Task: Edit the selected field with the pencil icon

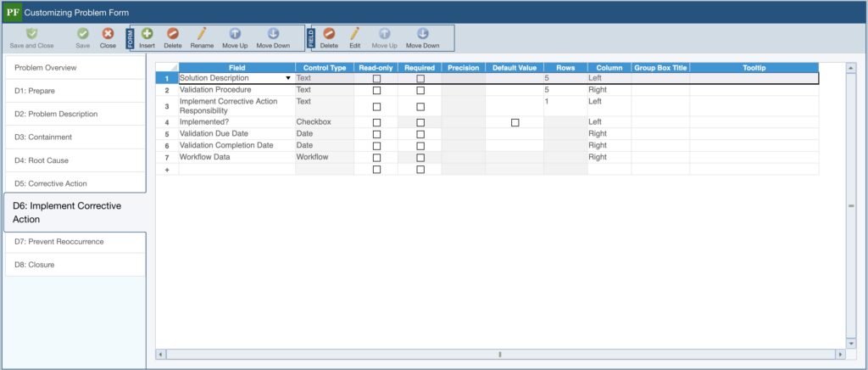Action: 355,33
